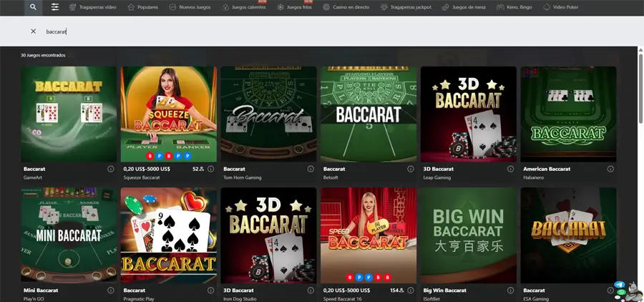Click 'Habanero' provider name

(x=532, y=177)
